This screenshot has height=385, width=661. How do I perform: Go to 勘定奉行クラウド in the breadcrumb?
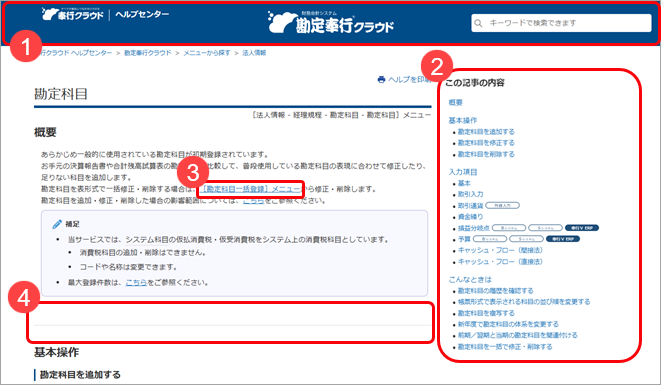click(148, 53)
